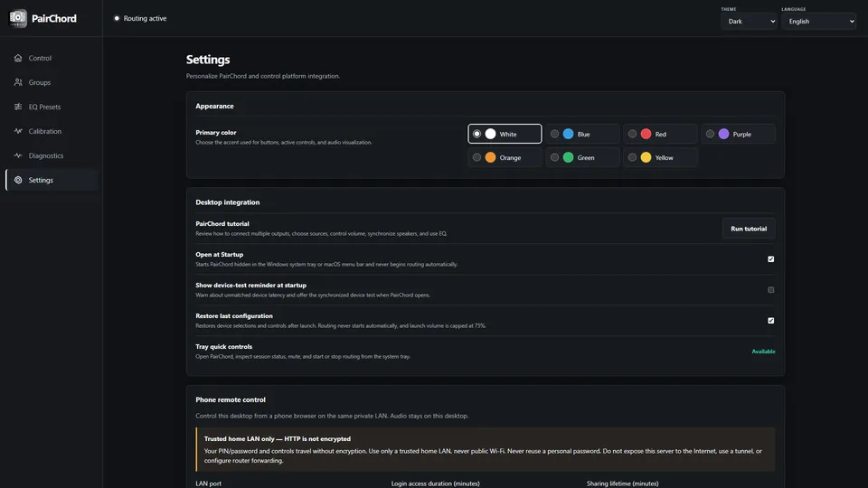
Task: Open the Control page
Action: coord(52,58)
